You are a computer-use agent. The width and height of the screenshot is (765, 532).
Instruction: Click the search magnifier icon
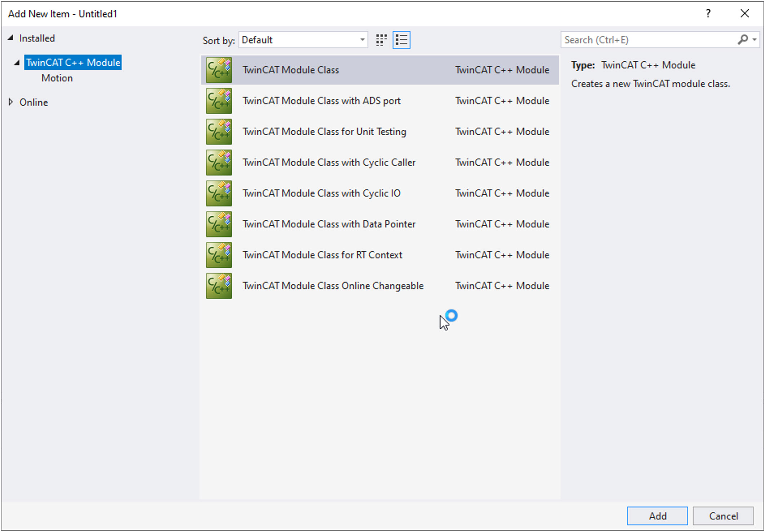pyautogui.click(x=742, y=40)
